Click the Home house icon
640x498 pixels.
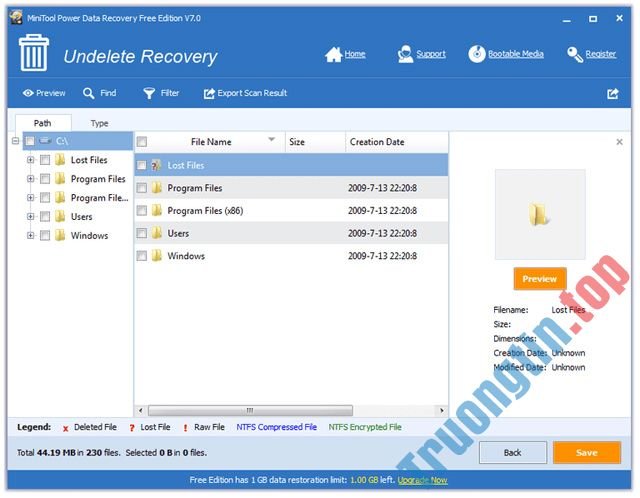click(333, 54)
